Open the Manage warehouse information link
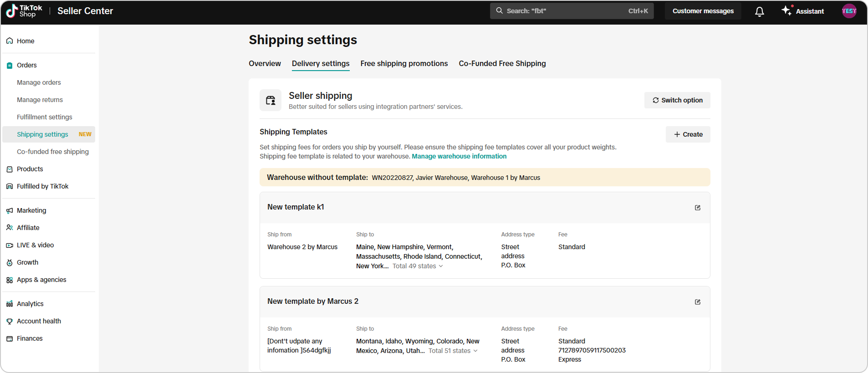 (x=459, y=156)
